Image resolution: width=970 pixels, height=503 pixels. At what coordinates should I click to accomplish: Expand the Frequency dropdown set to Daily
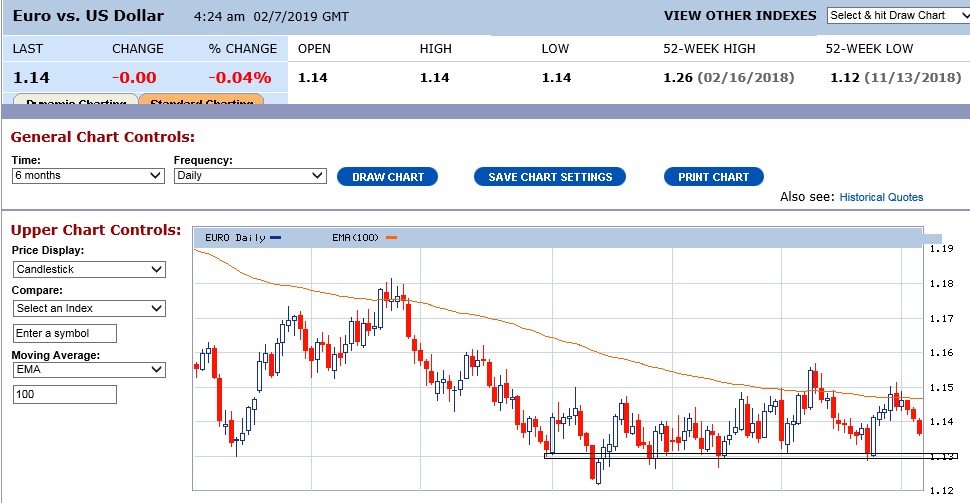250,176
